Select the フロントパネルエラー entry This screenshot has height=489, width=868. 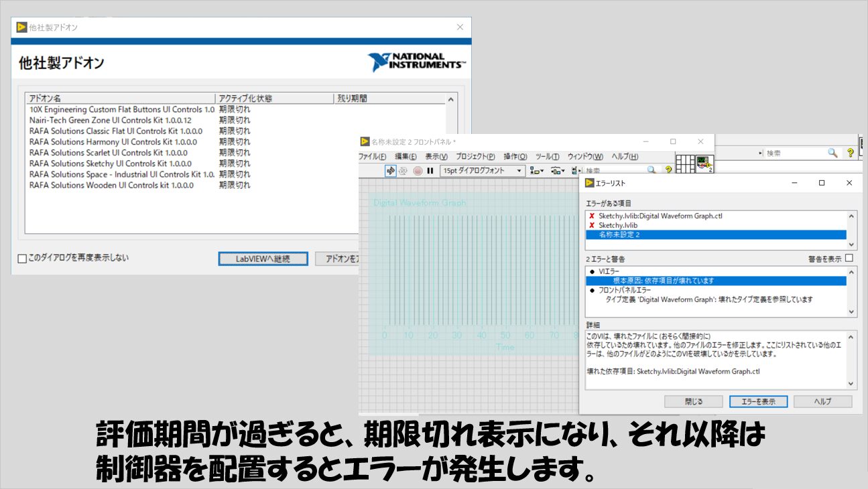pyautogui.click(x=716, y=290)
